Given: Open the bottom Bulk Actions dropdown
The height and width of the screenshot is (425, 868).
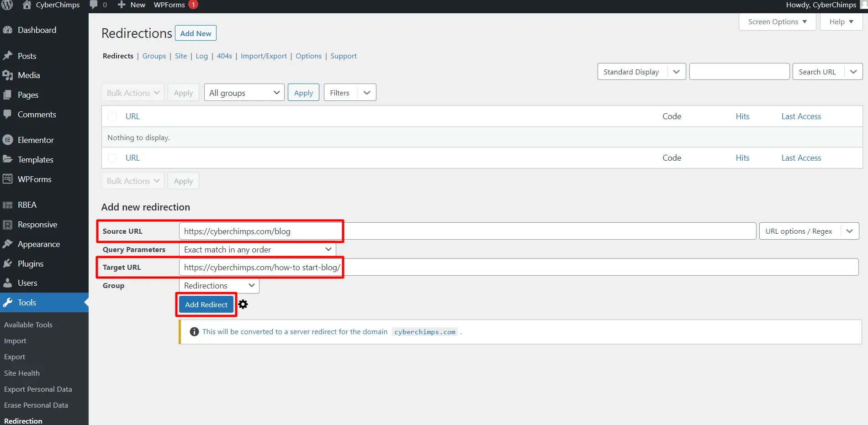Looking at the screenshot, I should (133, 181).
